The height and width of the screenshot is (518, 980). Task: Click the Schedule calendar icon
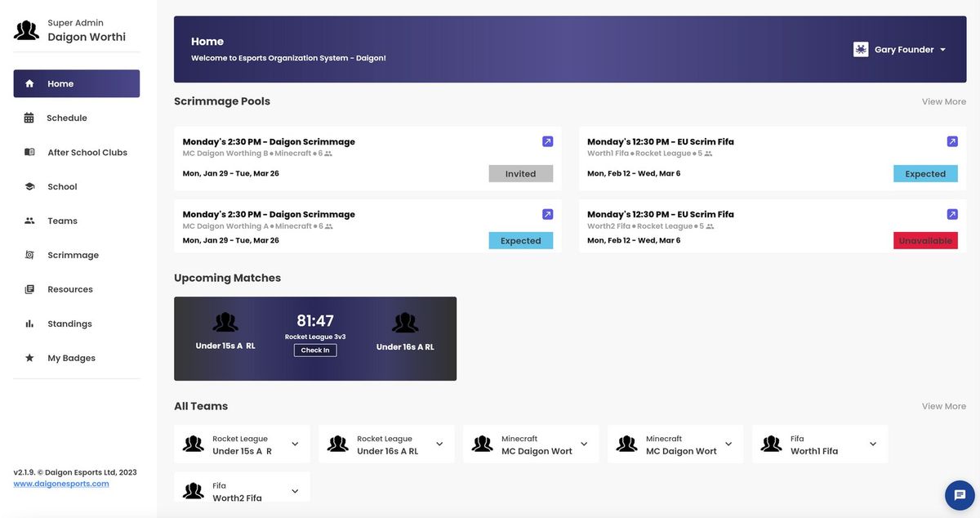[29, 118]
